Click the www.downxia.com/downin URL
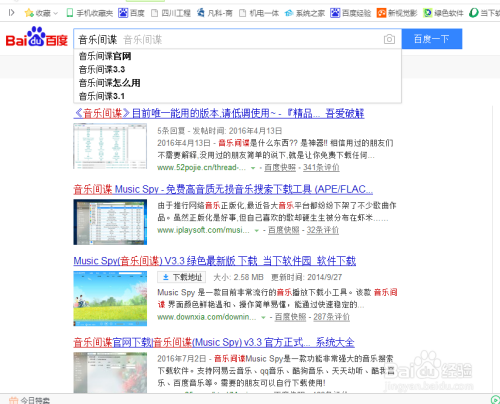Image resolution: width=500 pixels, height=404 pixels. pyautogui.click(x=207, y=317)
